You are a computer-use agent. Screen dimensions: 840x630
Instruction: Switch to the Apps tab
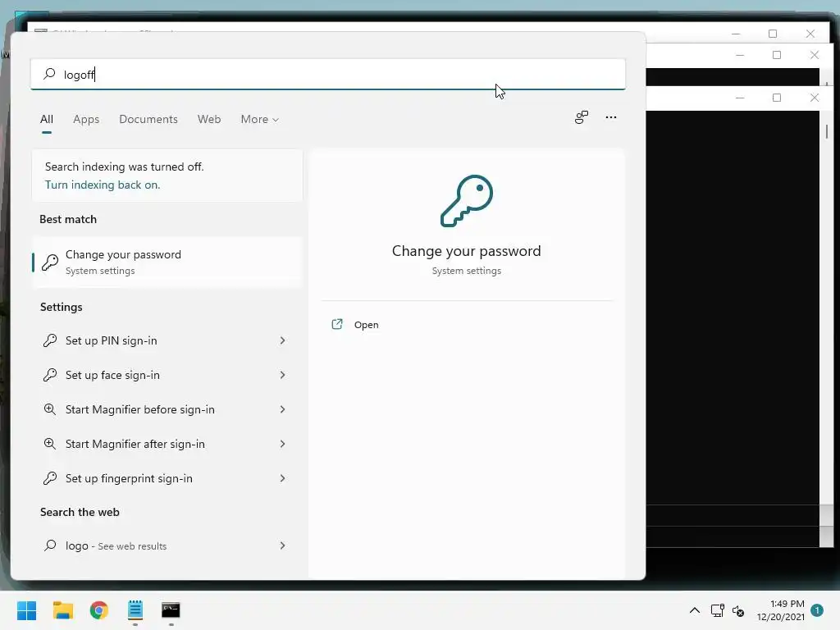86,119
